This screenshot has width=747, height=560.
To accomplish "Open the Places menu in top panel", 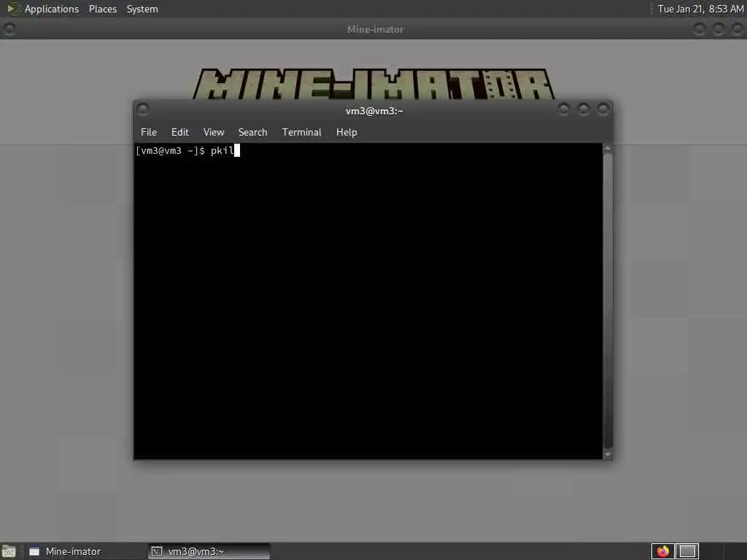I will [103, 9].
